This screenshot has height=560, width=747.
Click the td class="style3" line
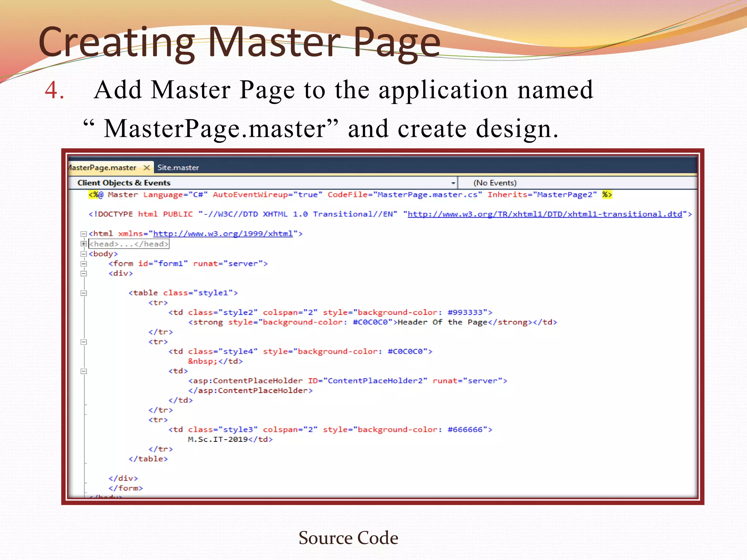click(x=330, y=429)
